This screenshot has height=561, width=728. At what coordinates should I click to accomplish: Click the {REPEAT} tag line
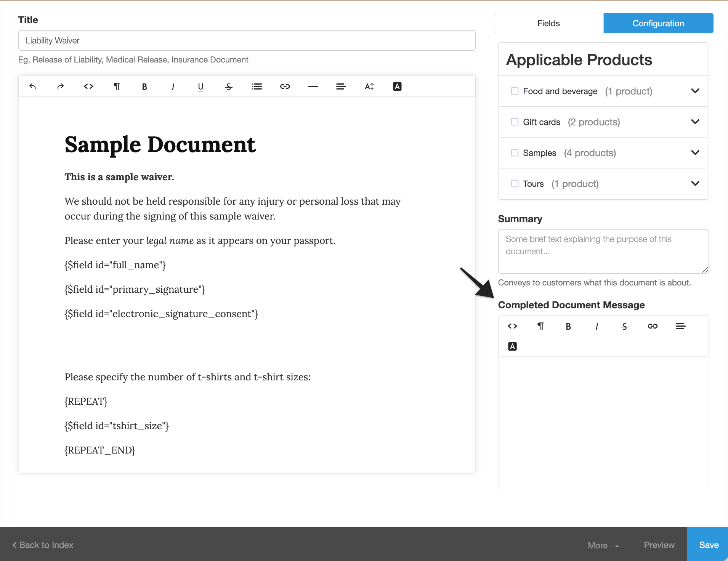[x=86, y=401]
